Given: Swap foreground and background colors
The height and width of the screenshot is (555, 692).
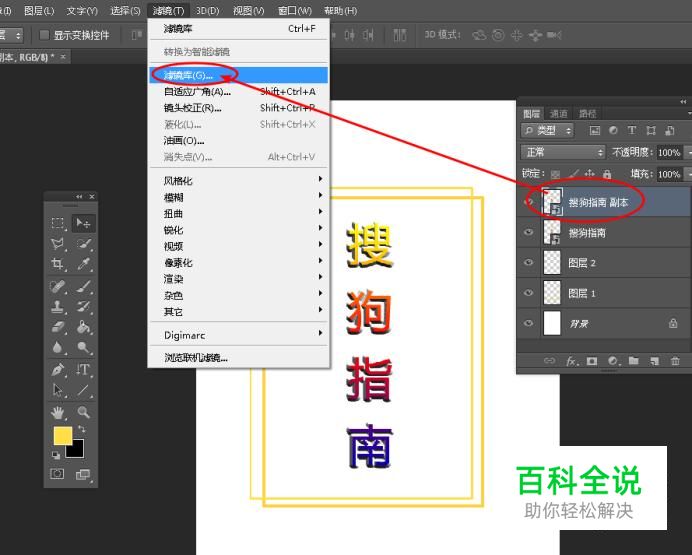Looking at the screenshot, I should pos(82,428).
